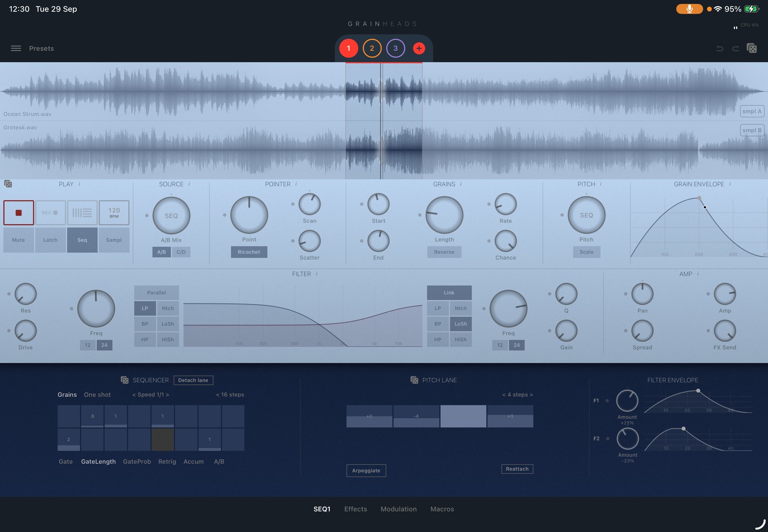Toggle the filter Link button
This screenshot has width=768, height=532.
[449, 292]
